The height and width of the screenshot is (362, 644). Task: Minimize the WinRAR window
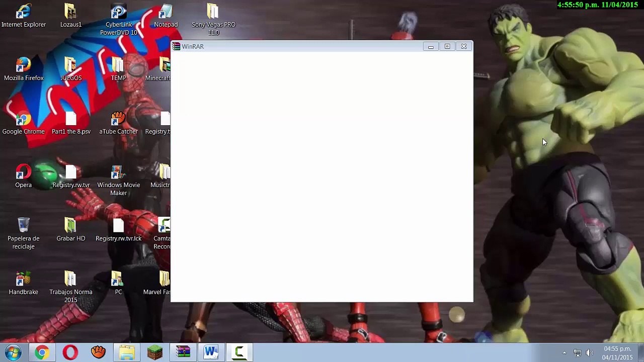click(431, 46)
